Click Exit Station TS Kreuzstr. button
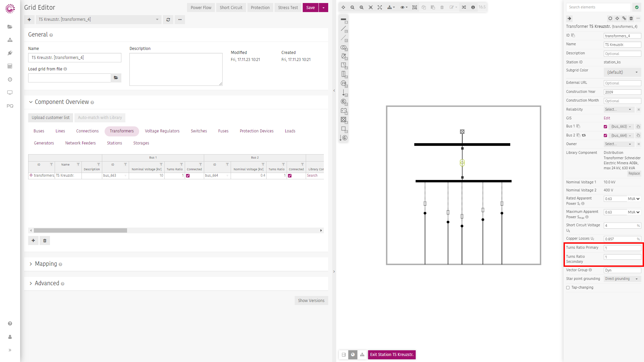This screenshot has width=644, height=362. [392, 355]
